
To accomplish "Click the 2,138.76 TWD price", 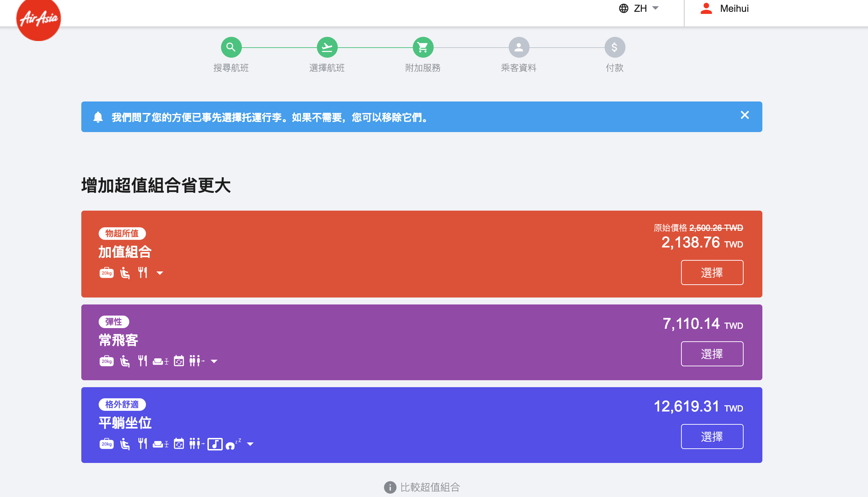I will 702,242.
